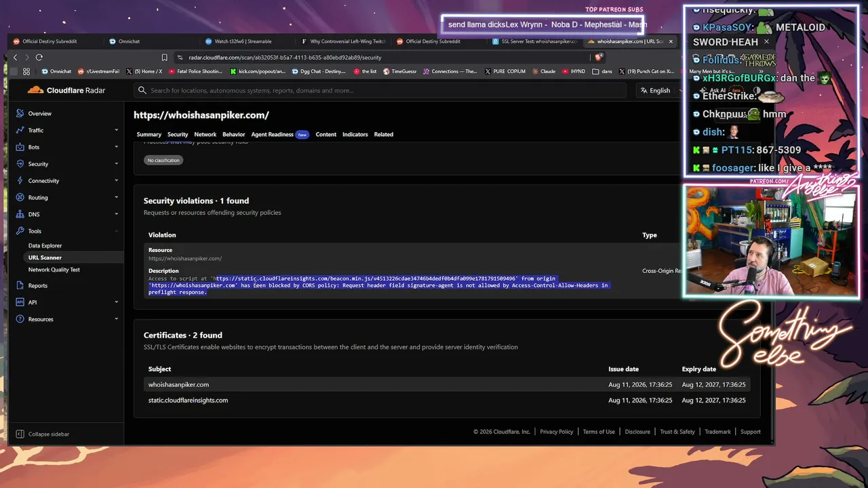
Task: Click the search magnifier icon
Action: (142, 90)
